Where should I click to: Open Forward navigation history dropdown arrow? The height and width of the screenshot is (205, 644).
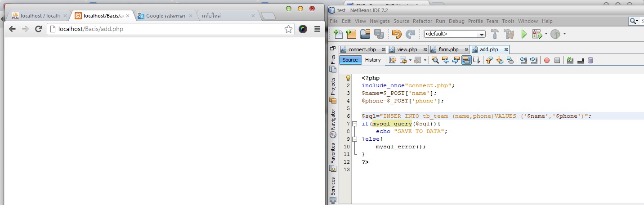click(x=425, y=60)
